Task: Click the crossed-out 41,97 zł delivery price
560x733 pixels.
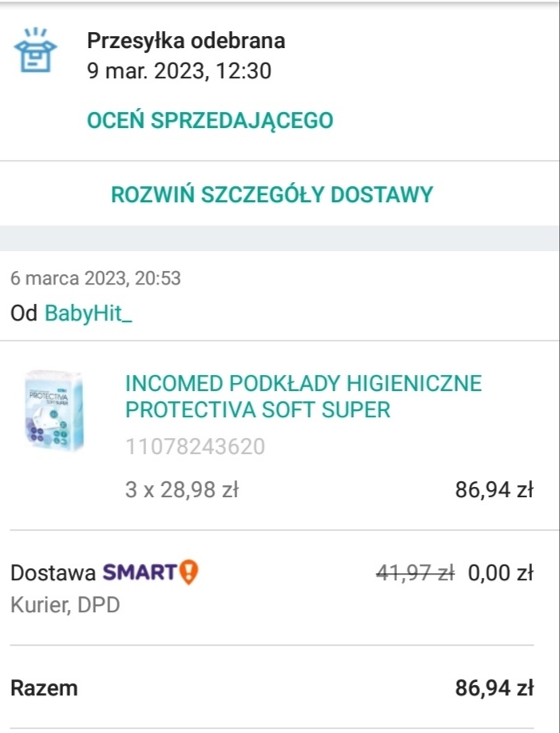Action: click(415, 572)
